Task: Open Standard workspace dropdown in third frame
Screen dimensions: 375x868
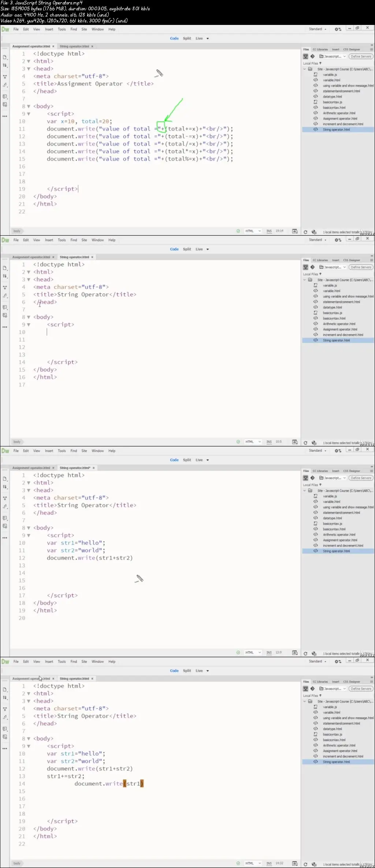Action: click(317, 451)
